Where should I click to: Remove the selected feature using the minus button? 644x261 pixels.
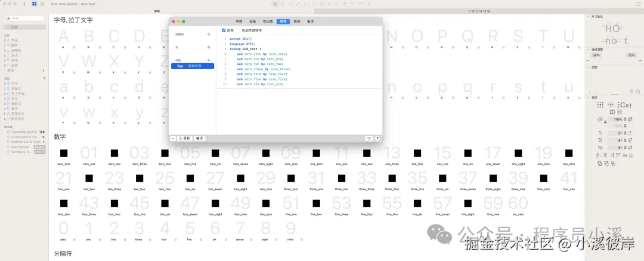click(173, 138)
